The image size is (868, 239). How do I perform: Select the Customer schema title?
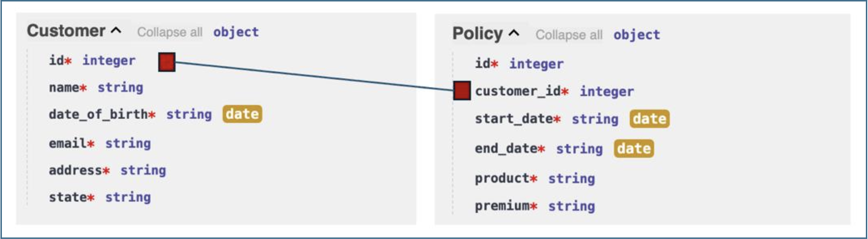point(66,31)
